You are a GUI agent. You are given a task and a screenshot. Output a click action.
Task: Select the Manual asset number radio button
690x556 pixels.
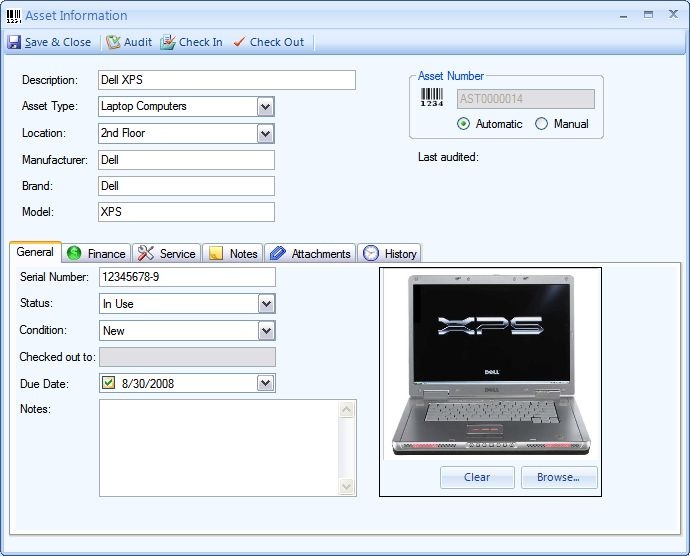[x=541, y=124]
